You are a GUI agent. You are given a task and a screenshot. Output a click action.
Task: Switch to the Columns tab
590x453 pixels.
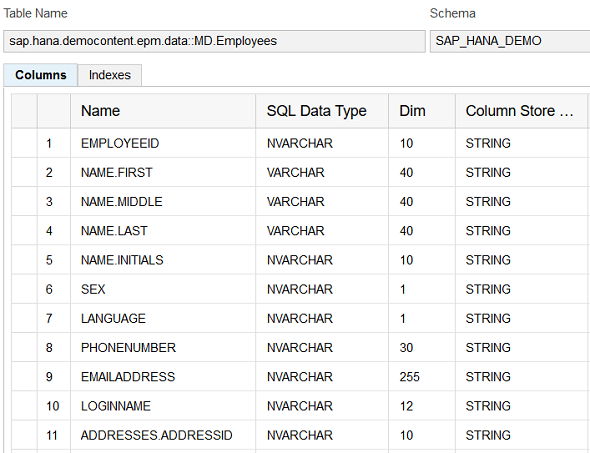point(40,75)
